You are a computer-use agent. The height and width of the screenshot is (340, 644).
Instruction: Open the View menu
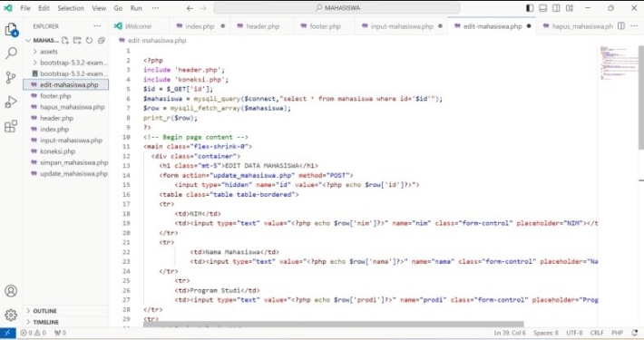click(x=99, y=8)
